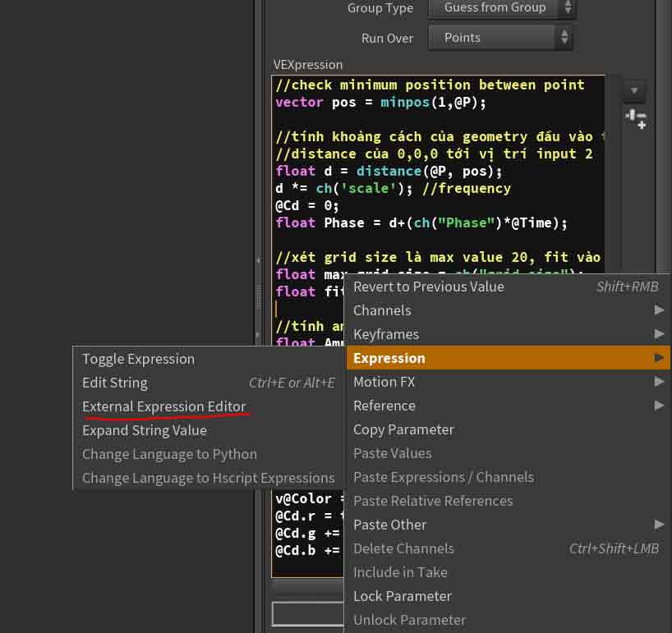This screenshot has height=633, width=672.
Task: Click the Paste Other submenu arrow
Action: pos(659,525)
